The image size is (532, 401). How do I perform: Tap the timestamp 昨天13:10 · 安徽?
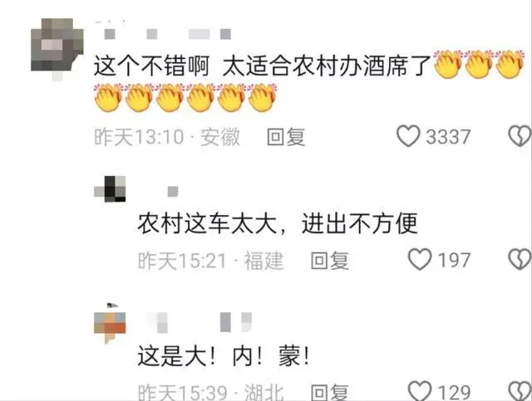pos(167,137)
